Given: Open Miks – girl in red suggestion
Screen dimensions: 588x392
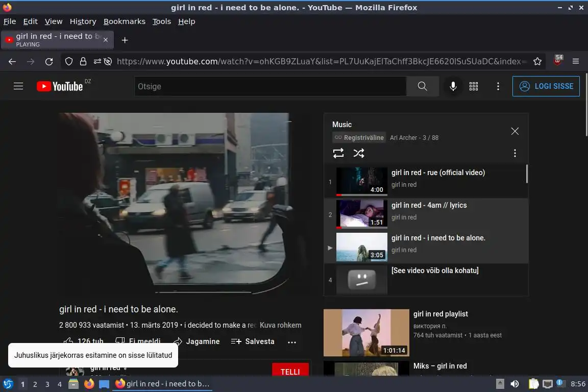Looking at the screenshot, I should tap(440, 366).
